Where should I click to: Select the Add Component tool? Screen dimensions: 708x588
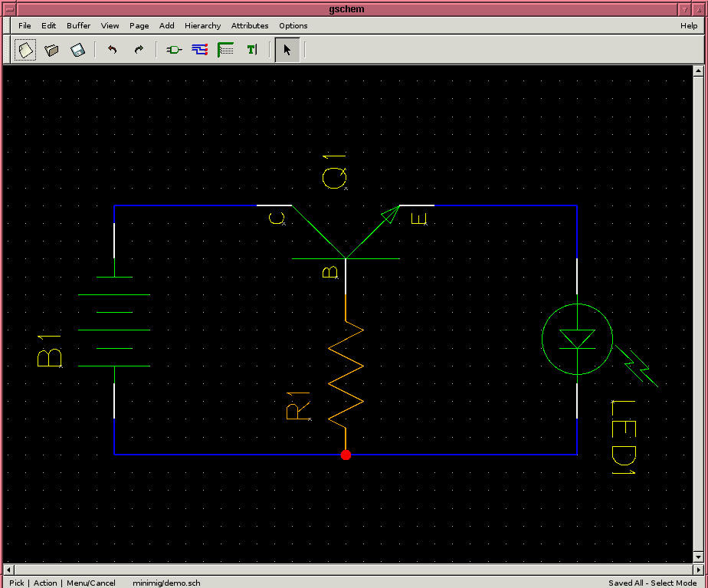point(174,51)
